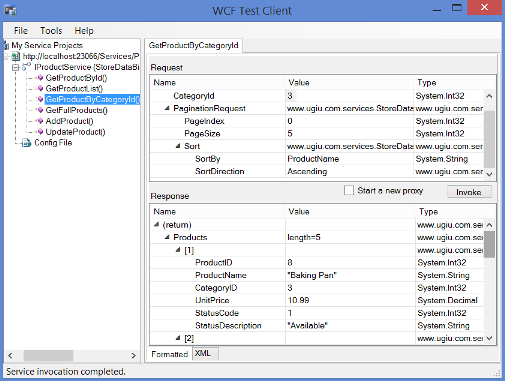Open the Help menu

coord(84,31)
